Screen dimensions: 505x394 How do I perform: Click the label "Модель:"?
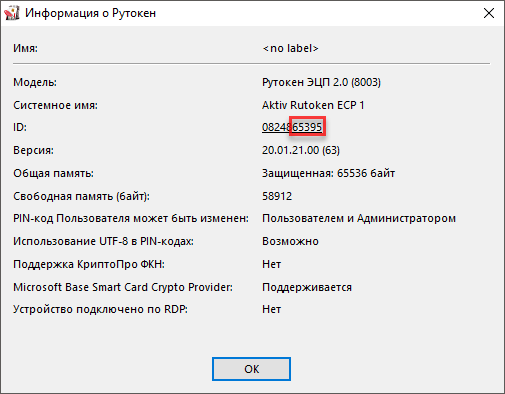pyautogui.click(x=35, y=82)
